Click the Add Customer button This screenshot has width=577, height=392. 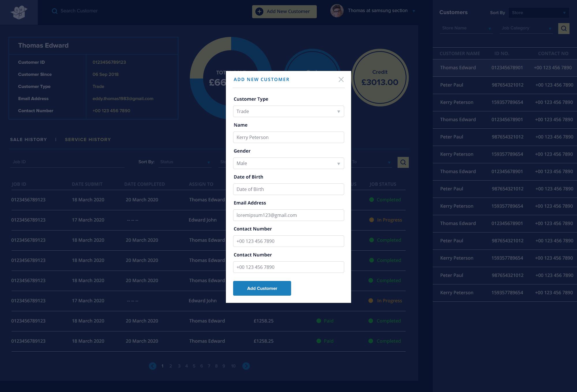coord(262,288)
